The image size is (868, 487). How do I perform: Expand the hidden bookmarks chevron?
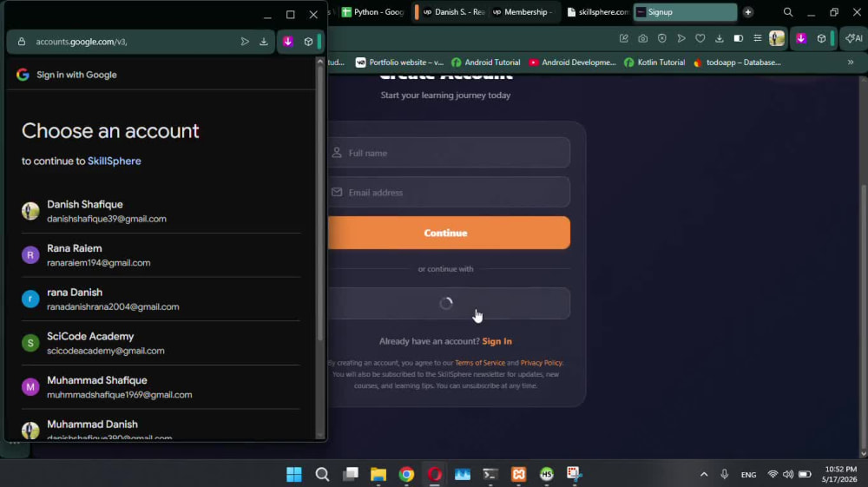click(851, 63)
